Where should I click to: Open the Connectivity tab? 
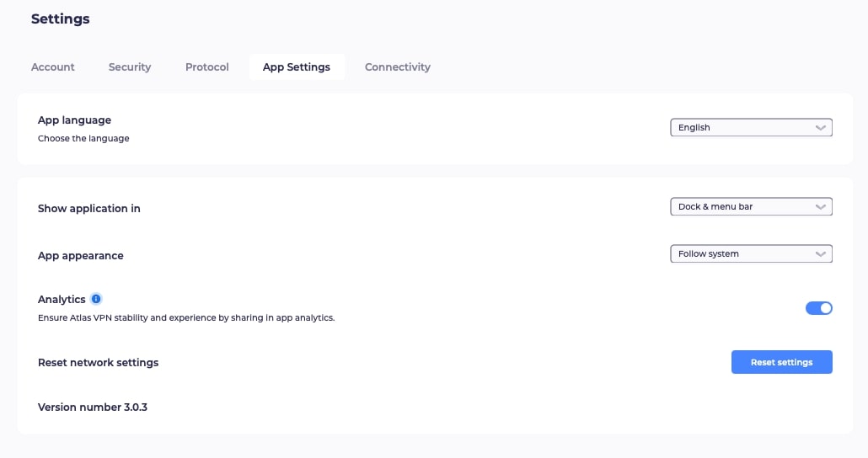[x=398, y=67]
